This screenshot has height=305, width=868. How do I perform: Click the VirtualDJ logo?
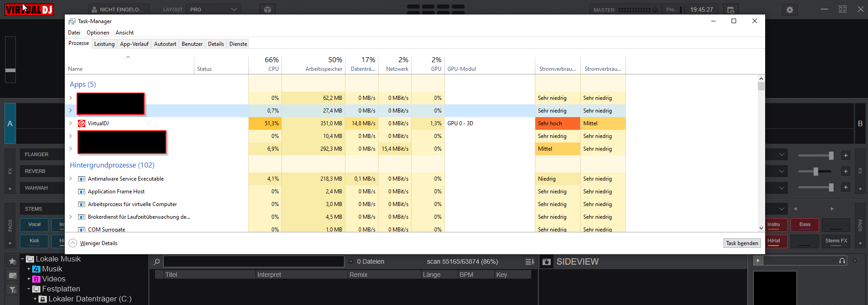(x=29, y=10)
